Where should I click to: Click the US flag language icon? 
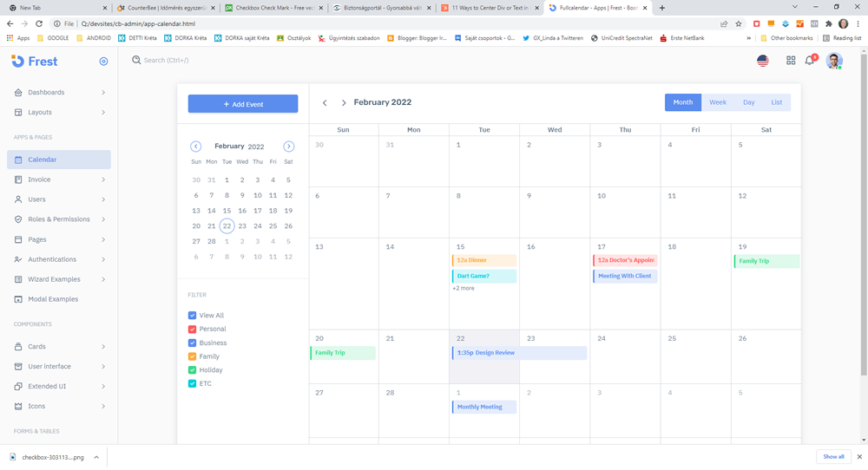coord(763,61)
